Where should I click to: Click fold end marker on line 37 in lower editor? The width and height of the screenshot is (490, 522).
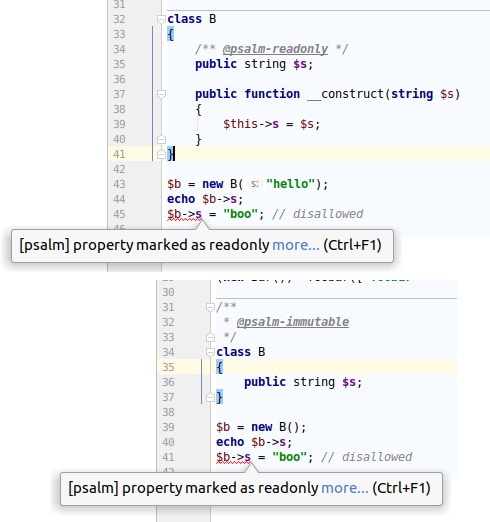(210, 397)
